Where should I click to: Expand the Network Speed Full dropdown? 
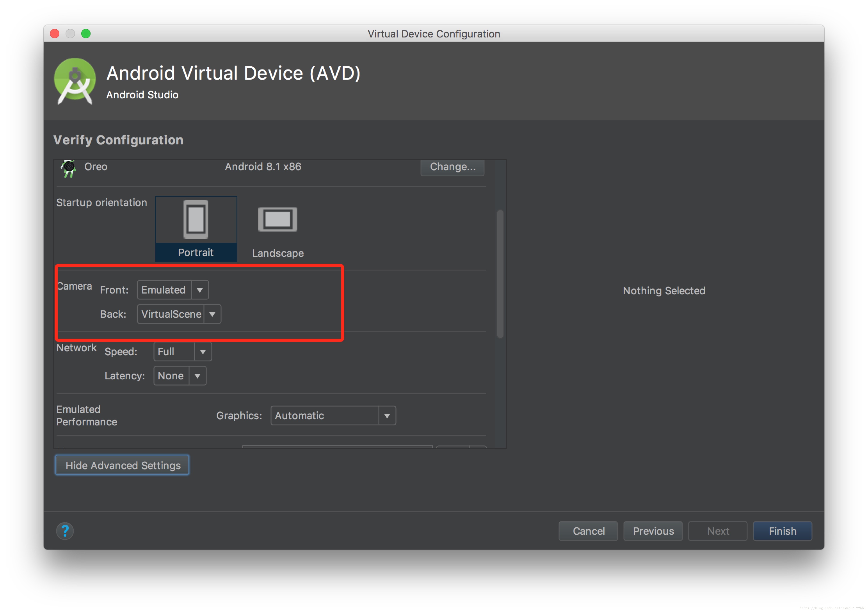pyautogui.click(x=183, y=351)
